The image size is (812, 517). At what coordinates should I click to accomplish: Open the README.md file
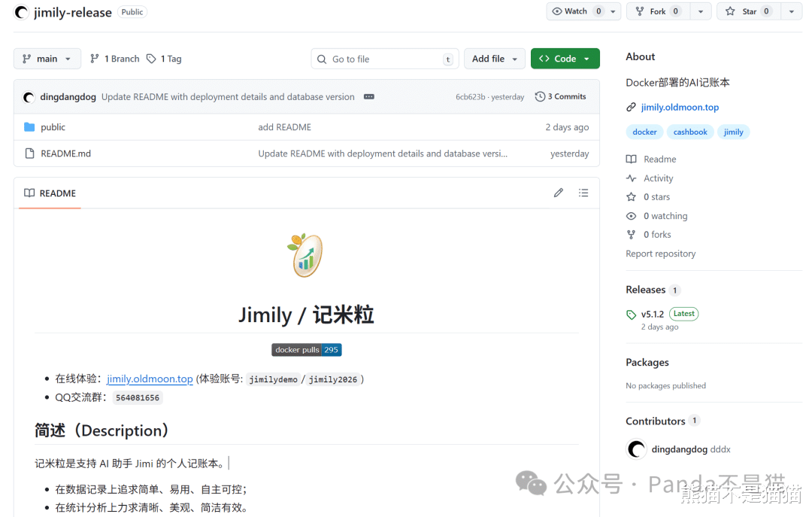click(x=65, y=154)
